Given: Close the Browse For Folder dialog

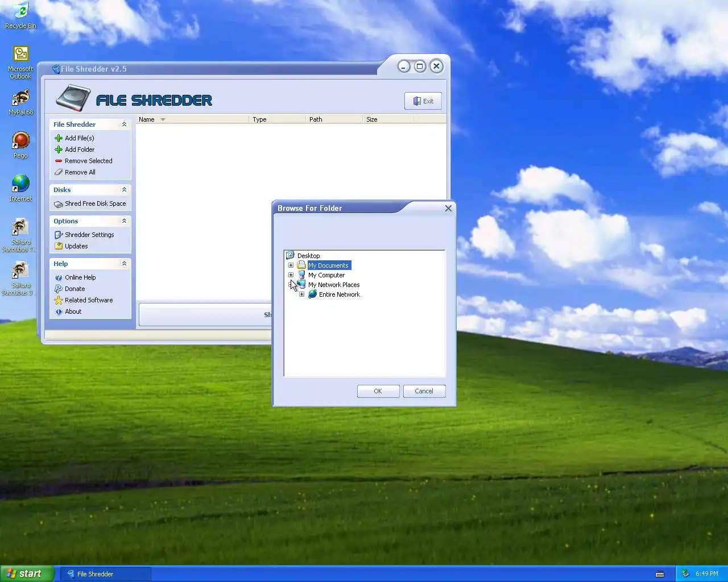Looking at the screenshot, I should coord(448,209).
